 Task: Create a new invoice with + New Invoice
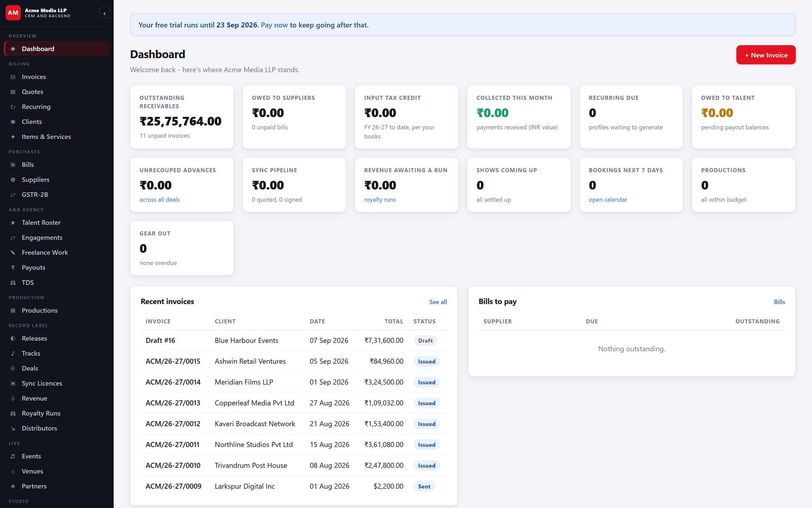766,55
